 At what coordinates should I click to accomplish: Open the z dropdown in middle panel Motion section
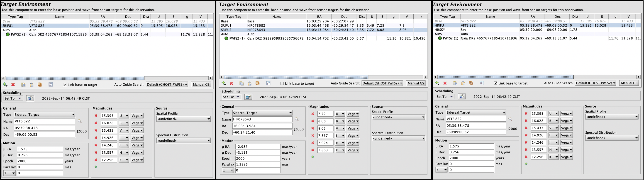point(228,170)
